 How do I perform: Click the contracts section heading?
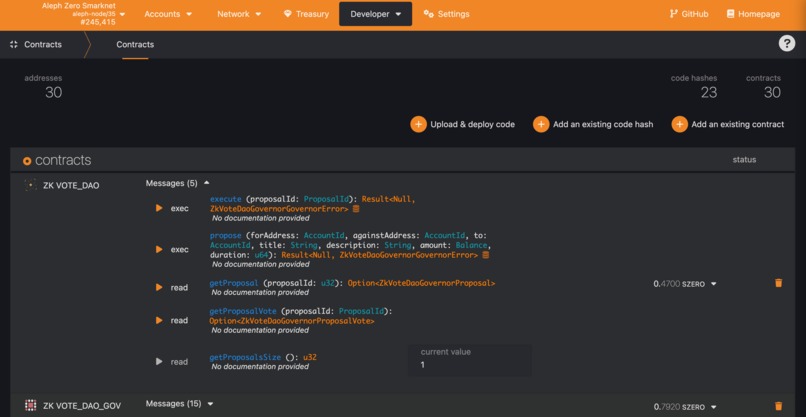coord(63,160)
